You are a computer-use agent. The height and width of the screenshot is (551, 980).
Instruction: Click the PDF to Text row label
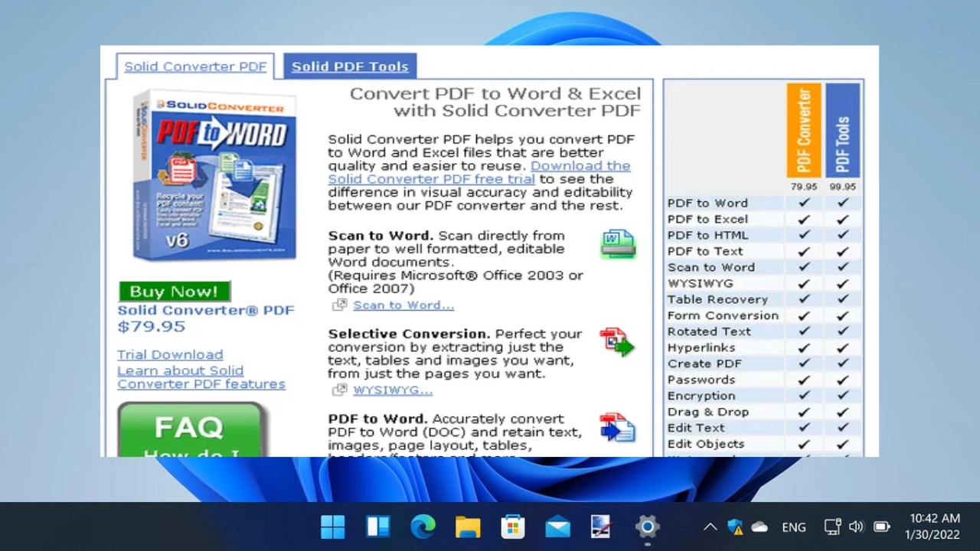click(705, 251)
